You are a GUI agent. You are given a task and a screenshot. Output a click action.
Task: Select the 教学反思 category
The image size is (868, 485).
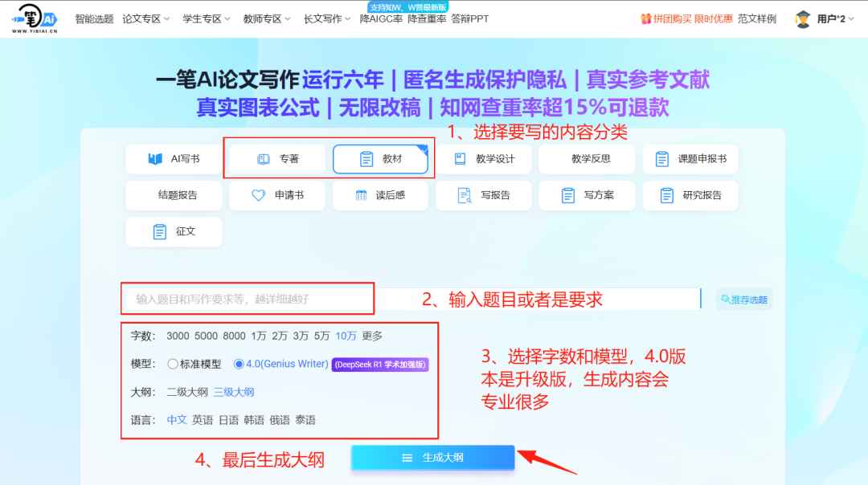tap(587, 159)
